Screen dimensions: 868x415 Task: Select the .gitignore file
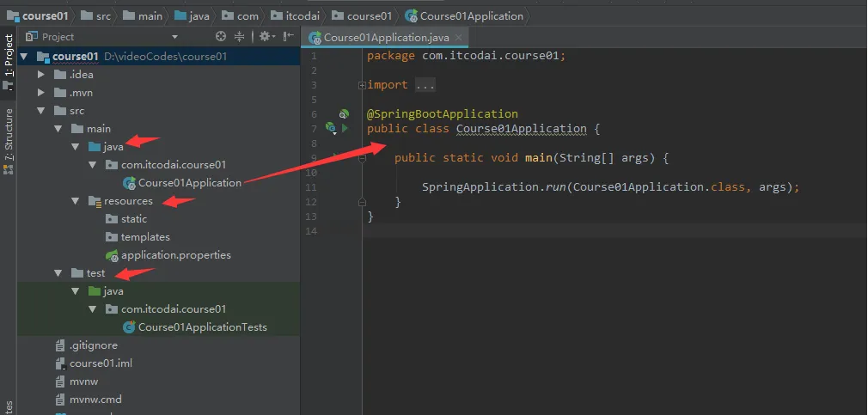93,345
